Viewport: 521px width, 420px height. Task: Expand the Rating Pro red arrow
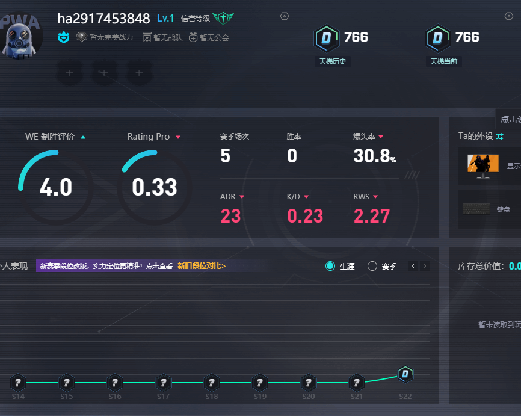[177, 137]
